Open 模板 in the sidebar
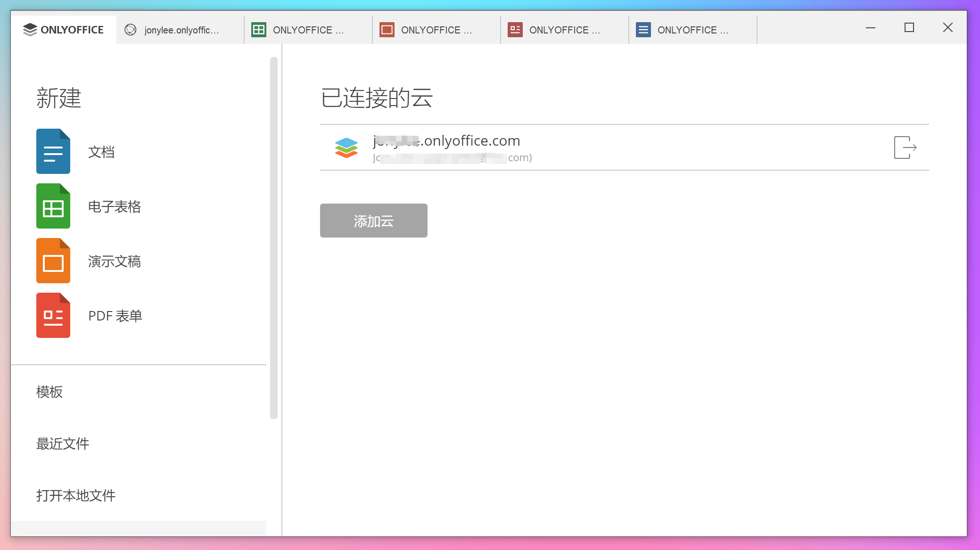The width and height of the screenshot is (980, 550). [49, 392]
